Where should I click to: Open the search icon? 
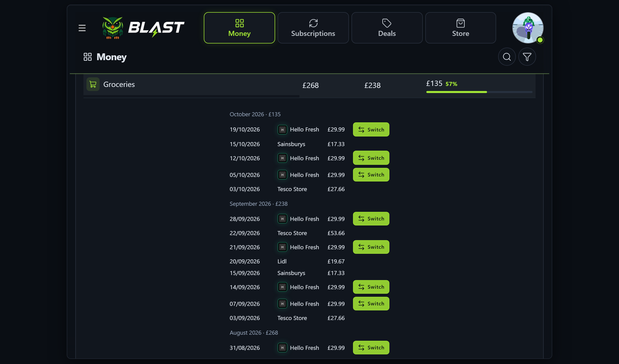click(507, 57)
